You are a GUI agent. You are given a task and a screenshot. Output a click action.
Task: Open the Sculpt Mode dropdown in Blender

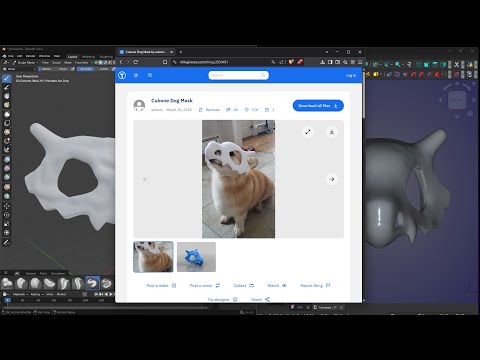click(x=25, y=62)
